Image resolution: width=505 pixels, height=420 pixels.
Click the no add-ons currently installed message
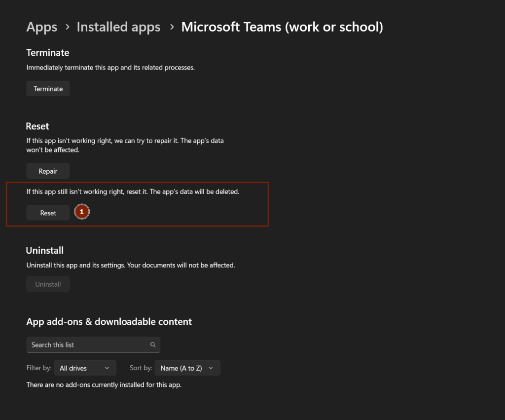tap(104, 384)
